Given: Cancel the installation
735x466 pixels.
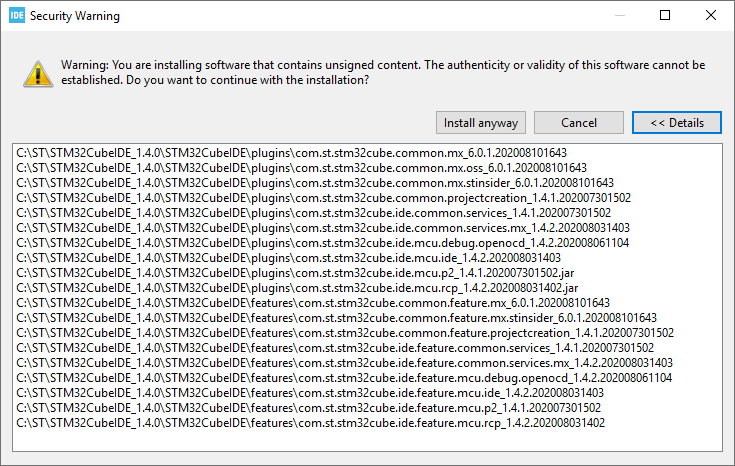Looking at the screenshot, I should 578,123.
